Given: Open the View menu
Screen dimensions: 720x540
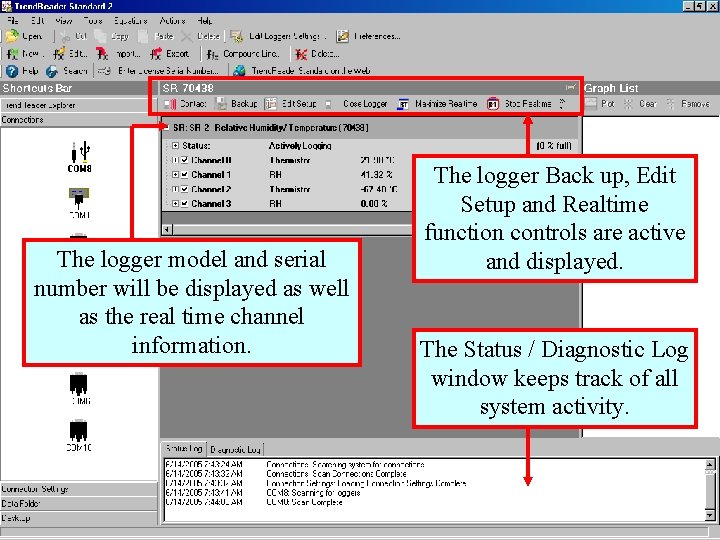Looking at the screenshot, I should click(x=63, y=21).
